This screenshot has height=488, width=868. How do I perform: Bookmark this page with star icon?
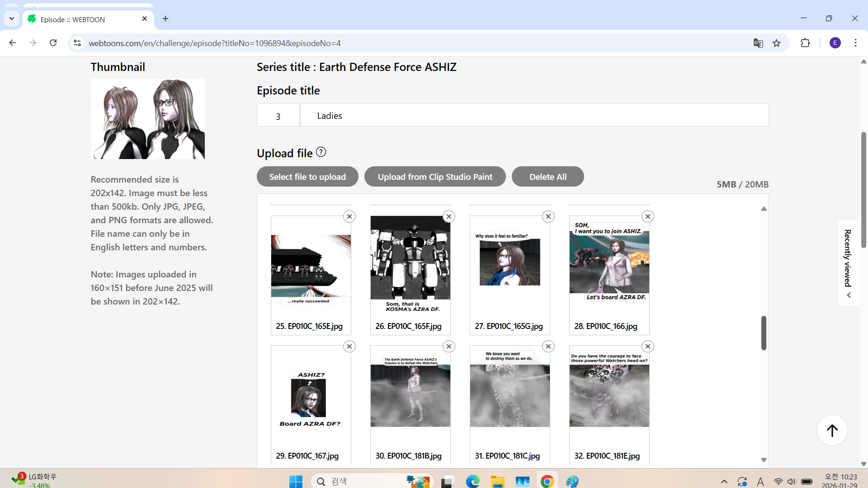pos(776,43)
